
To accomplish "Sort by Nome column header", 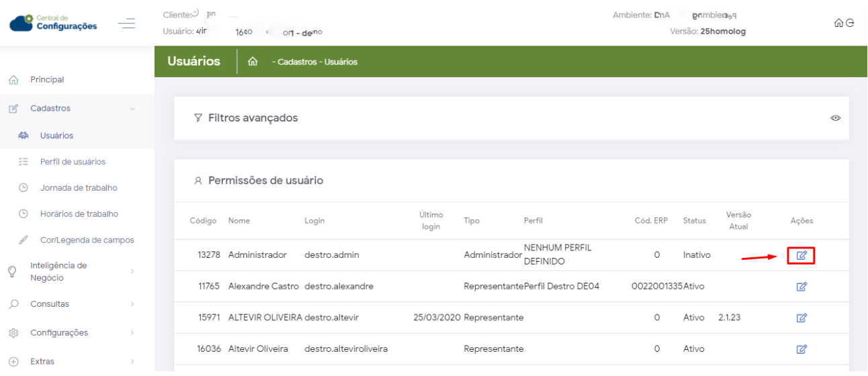I will [x=238, y=221].
